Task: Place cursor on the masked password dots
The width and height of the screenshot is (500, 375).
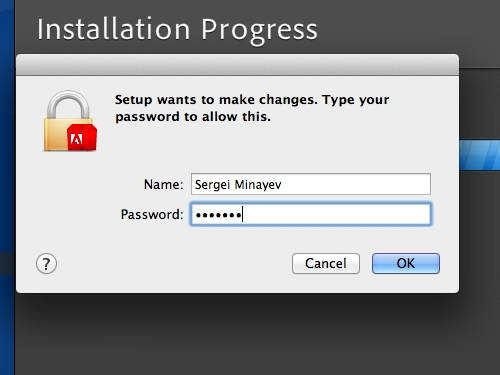Action: 218,215
